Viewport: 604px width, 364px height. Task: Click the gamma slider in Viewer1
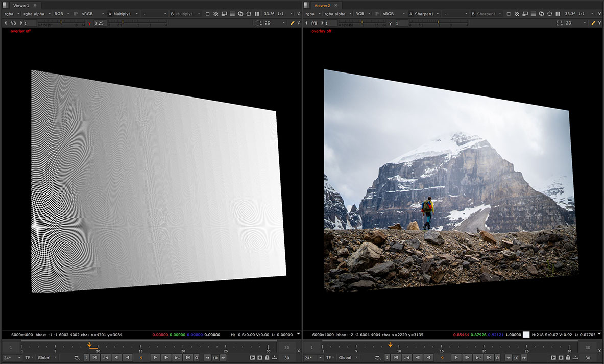(138, 23)
